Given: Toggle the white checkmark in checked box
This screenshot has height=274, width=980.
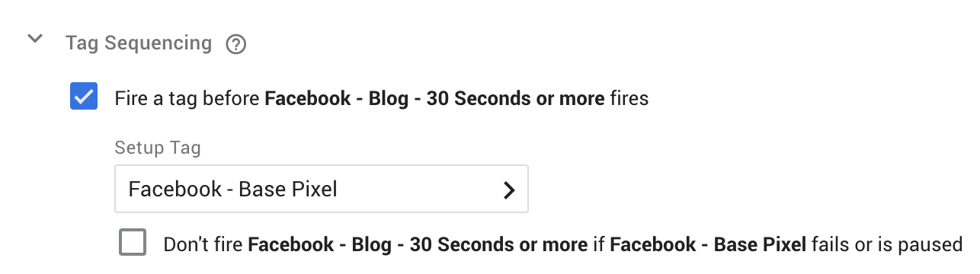Looking at the screenshot, I should click(84, 97).
